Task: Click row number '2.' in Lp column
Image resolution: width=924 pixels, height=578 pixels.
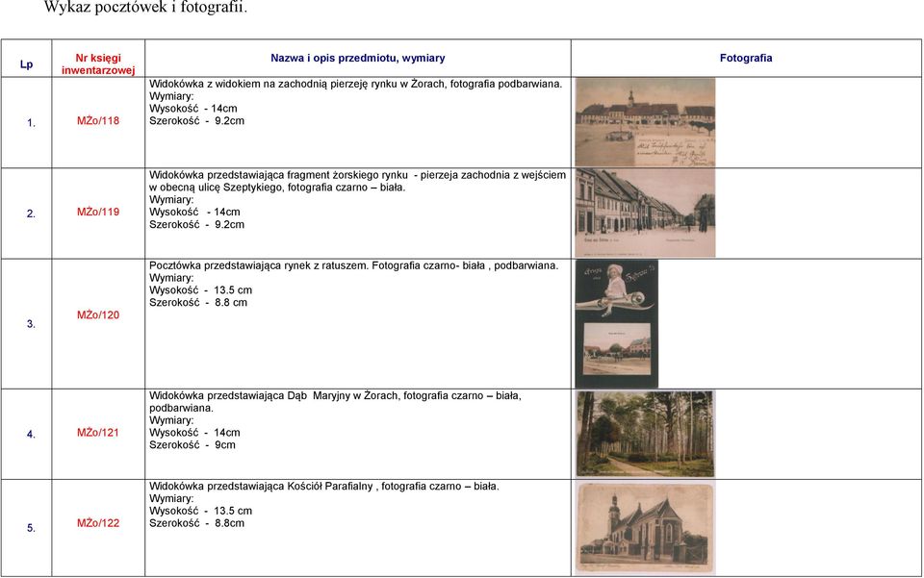Action: (x=31, y=214)
